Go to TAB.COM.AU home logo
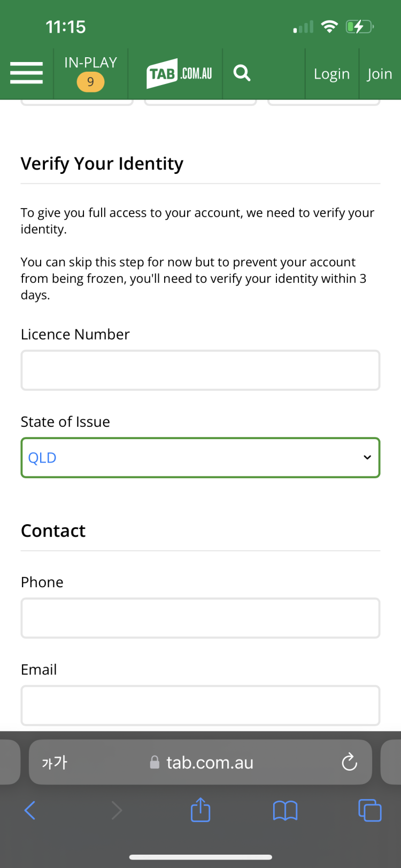The width and height of the screenshot is (401, 868). [x=179, y=73]
